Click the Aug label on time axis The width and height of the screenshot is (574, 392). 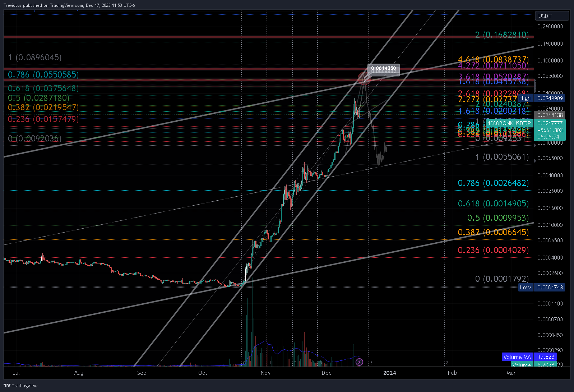pyautogui.click(x=79, y=373)
